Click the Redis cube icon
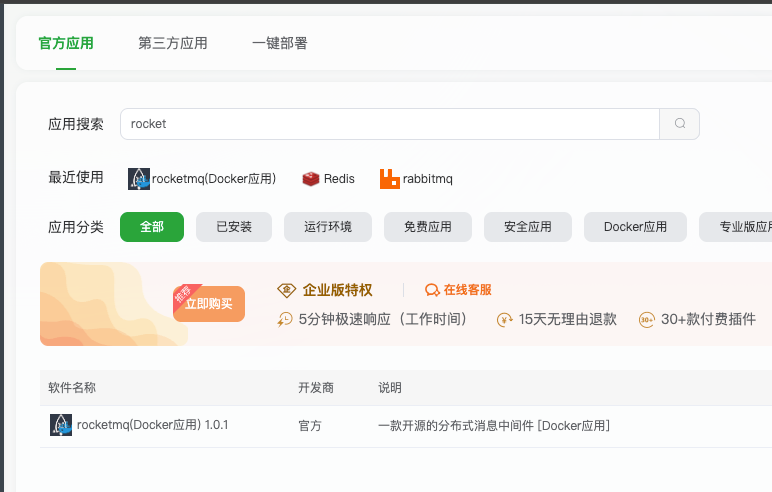Image resolution: width=772 pixels, height=492 pixels. (x=311, y=179)
